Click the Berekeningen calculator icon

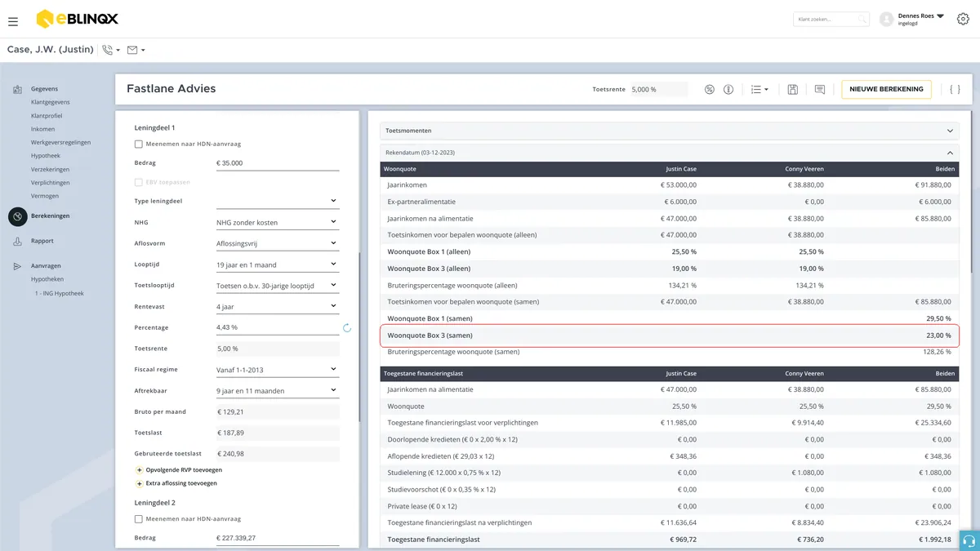[18, 216]
